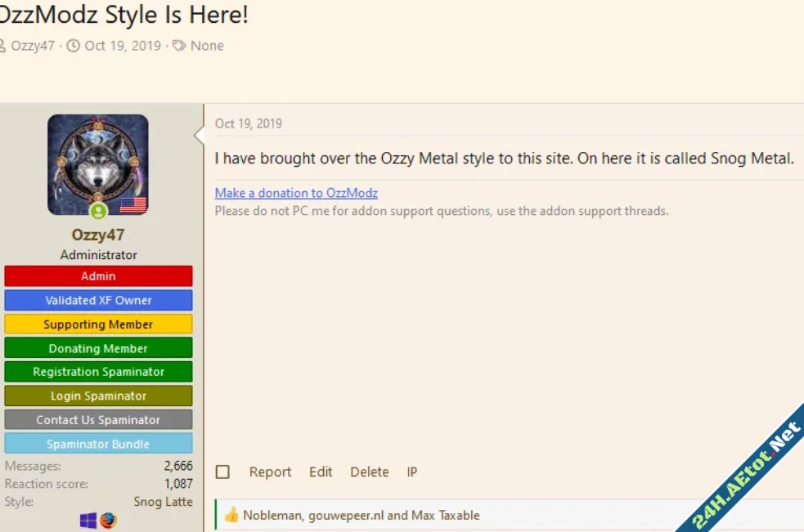Delete the post
804x532 pixels.
click(369, 472)
